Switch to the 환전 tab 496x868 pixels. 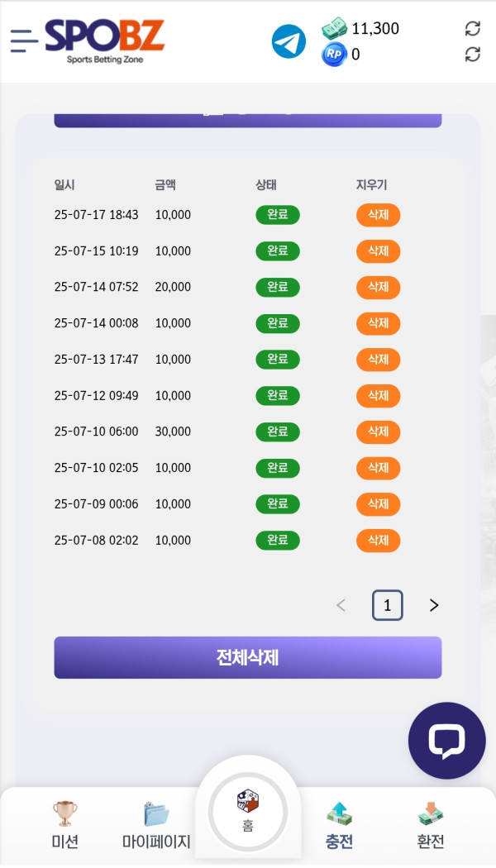(x=431, y=825)
